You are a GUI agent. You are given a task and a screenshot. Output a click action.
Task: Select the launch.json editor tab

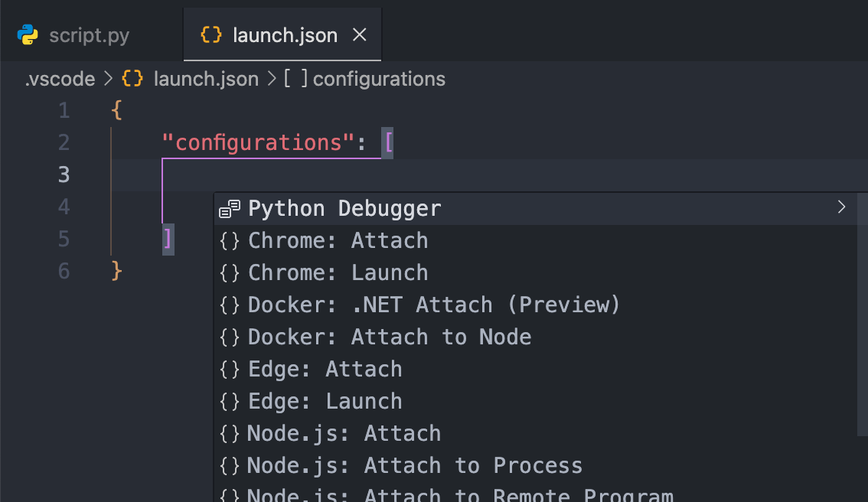tap(285, 35)
